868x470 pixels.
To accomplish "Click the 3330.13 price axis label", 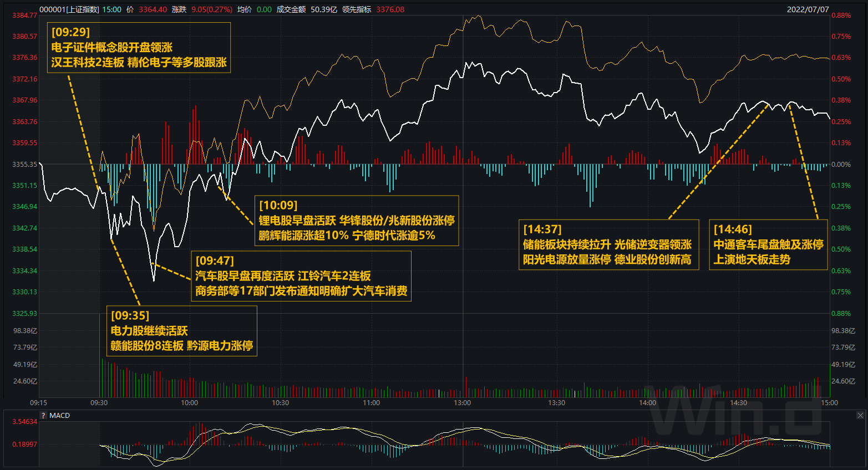I will [25, 292].
